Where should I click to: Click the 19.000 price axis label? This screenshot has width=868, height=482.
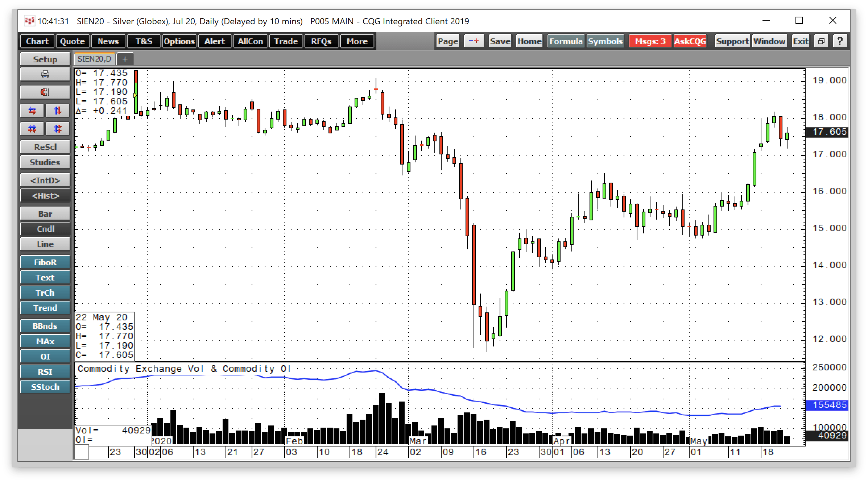pos(830,80)
